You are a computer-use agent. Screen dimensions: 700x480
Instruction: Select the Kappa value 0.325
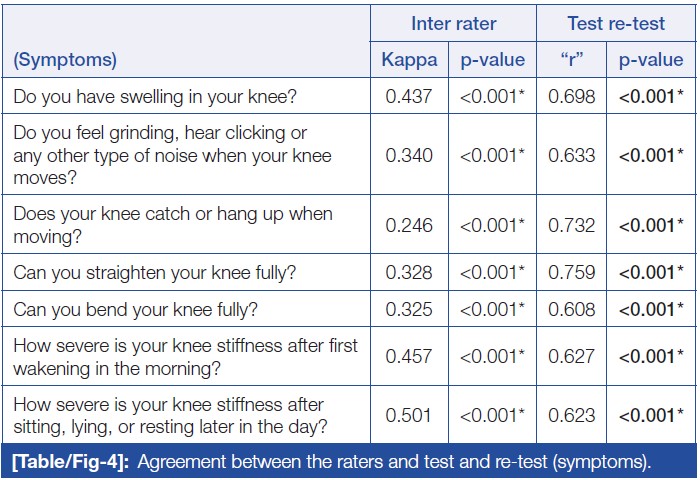pos(409,309)
